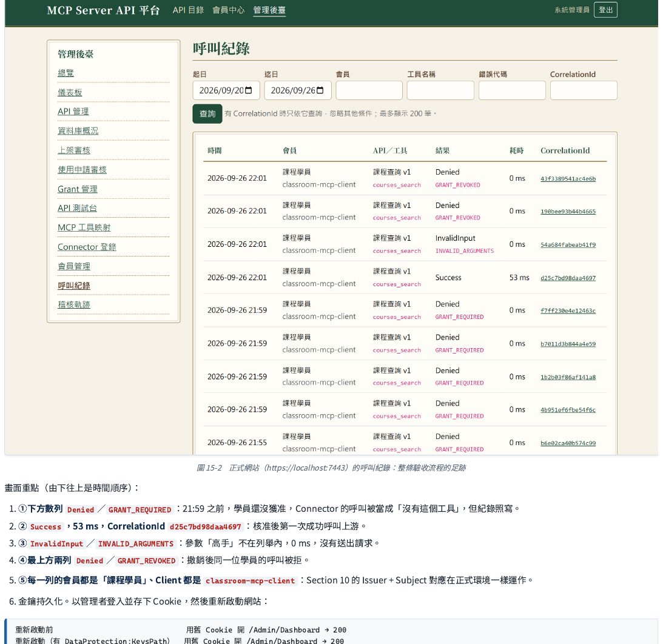The height and width of the screenshot is (644, 663).
Task: Focus the CorrelationId filter input field
Action: [584, 90]
